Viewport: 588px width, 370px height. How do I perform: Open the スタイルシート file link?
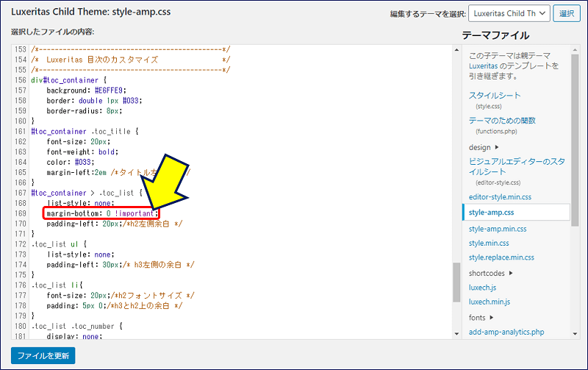pos(495,96)
